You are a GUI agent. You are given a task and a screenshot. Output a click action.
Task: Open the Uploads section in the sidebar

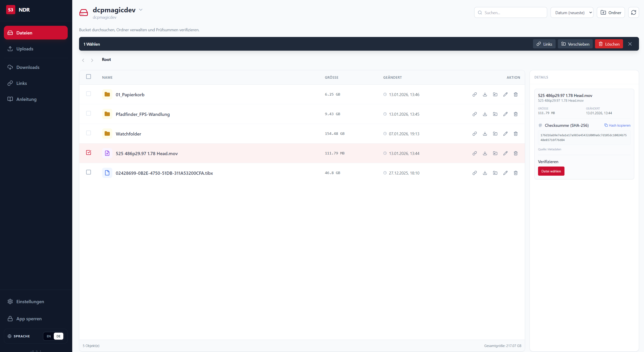[x=25, y=49]
